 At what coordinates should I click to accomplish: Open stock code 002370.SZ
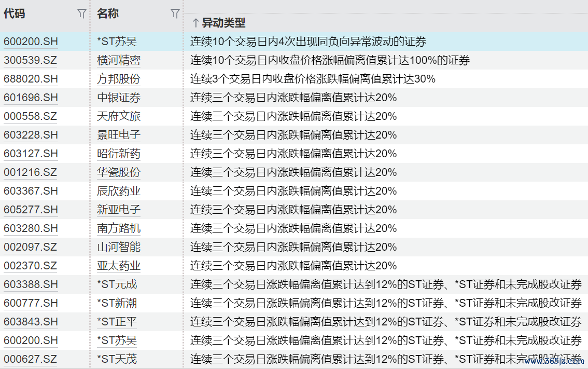[x=31, y=266]
